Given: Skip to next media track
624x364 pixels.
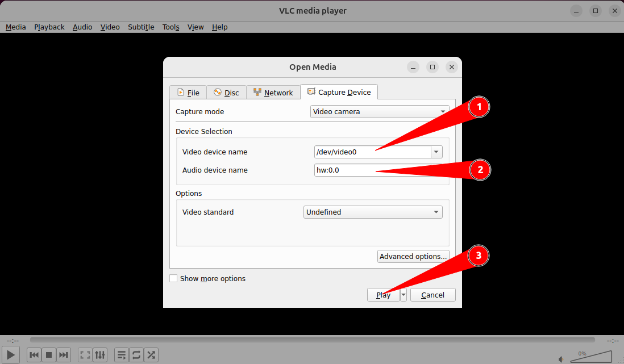Looking at the screenshot, I should [64, 355].
